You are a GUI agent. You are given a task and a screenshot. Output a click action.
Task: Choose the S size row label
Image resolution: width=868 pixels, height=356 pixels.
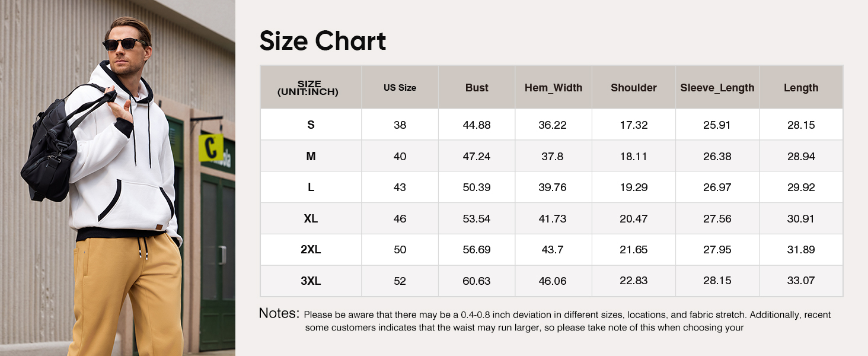[x=311, y=125]
